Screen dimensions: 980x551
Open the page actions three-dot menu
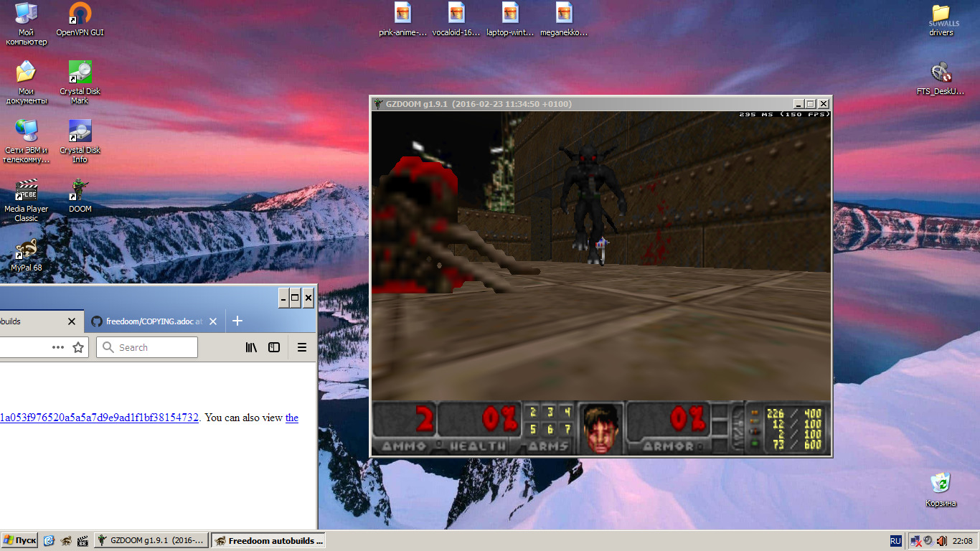coord(58,347)
